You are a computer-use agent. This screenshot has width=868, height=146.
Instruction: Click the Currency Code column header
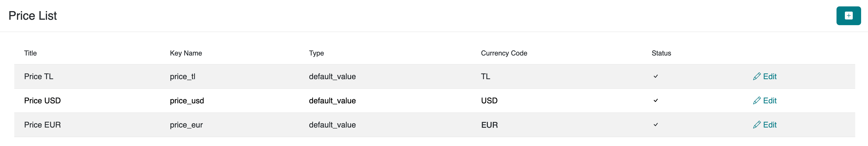(504, 53)
